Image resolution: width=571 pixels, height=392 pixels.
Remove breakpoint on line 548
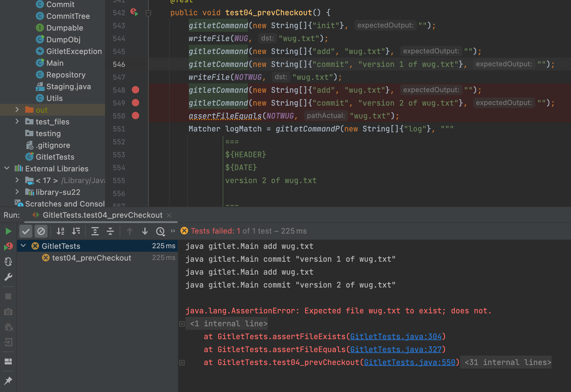click(135, 90)
